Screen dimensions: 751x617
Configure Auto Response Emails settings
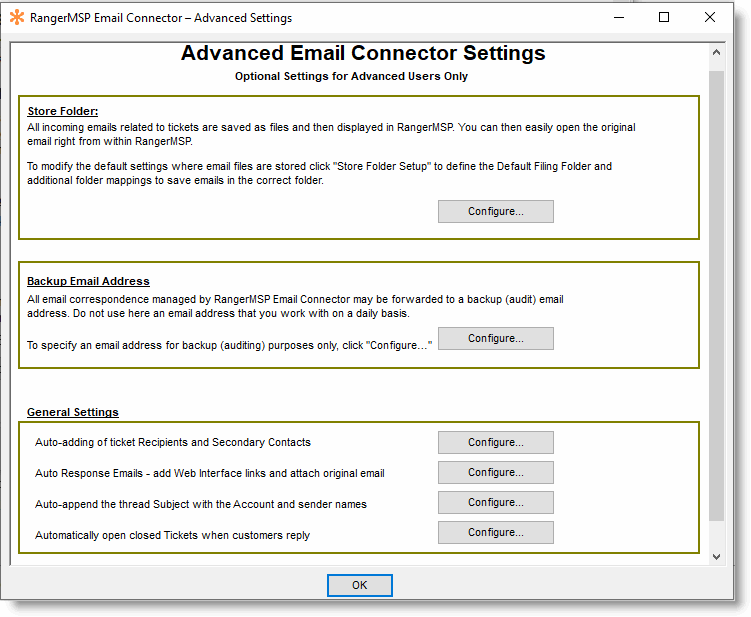tap(495, 472)
